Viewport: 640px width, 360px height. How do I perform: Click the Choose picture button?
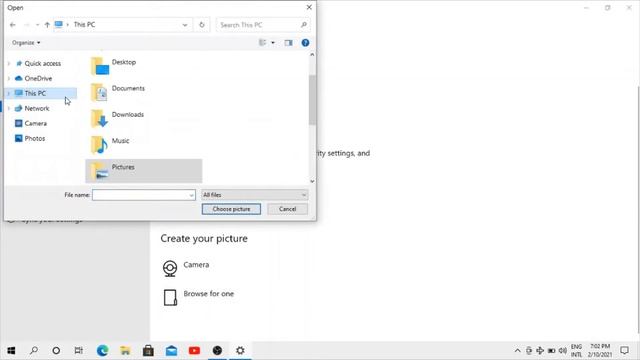tap(231, 209)
